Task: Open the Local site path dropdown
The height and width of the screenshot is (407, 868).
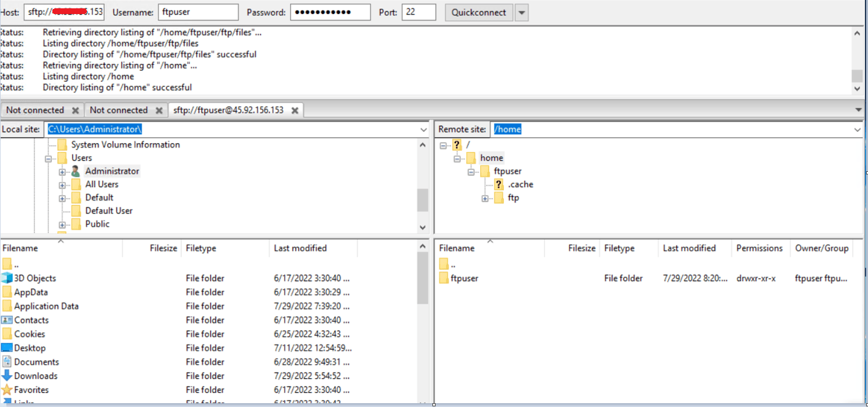Action: [423, 129]
